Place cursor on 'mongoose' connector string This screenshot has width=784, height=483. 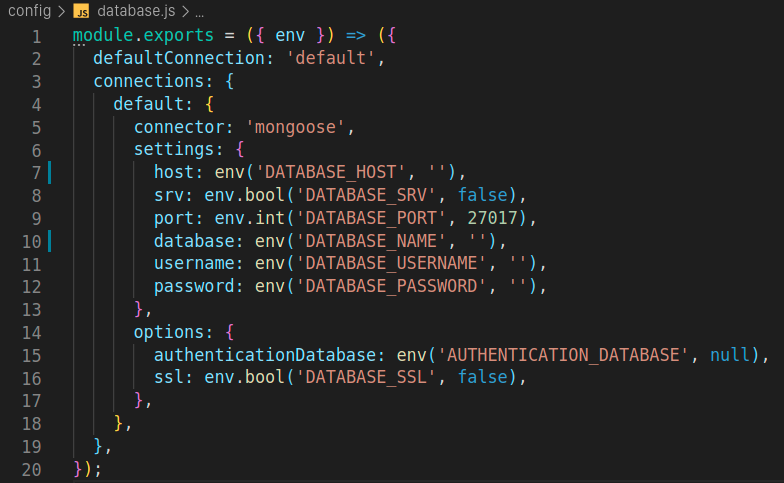pos(299,127)
